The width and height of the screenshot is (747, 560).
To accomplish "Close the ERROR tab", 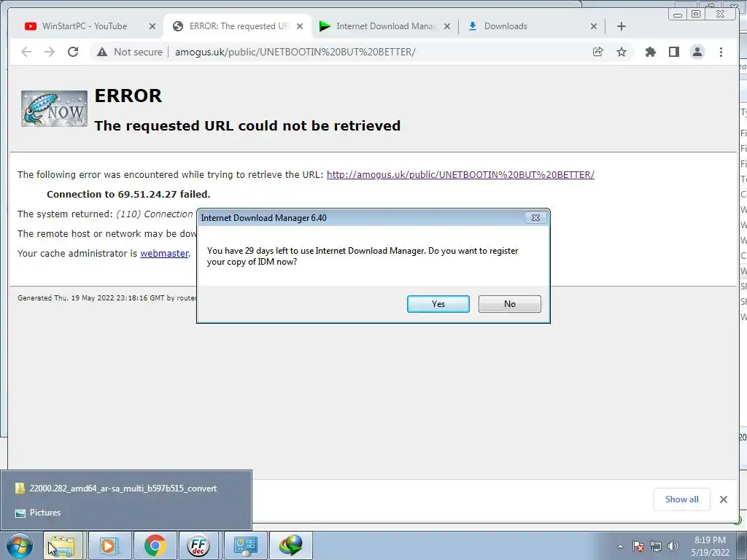I will 300,26.
